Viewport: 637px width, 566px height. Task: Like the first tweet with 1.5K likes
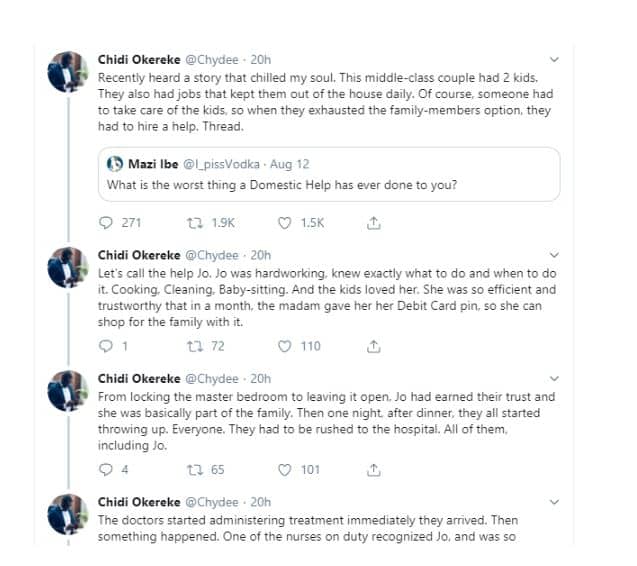click(283, 223)
